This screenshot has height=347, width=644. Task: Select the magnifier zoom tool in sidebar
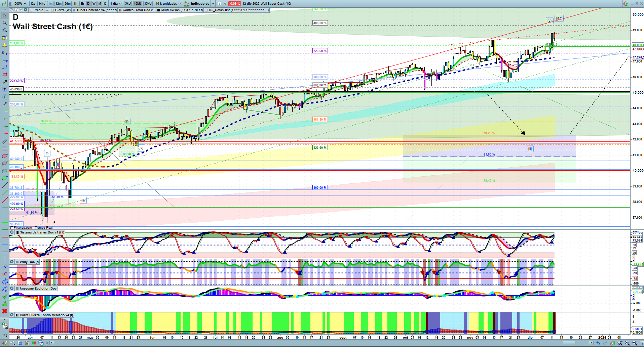click(x=5, y=23)
